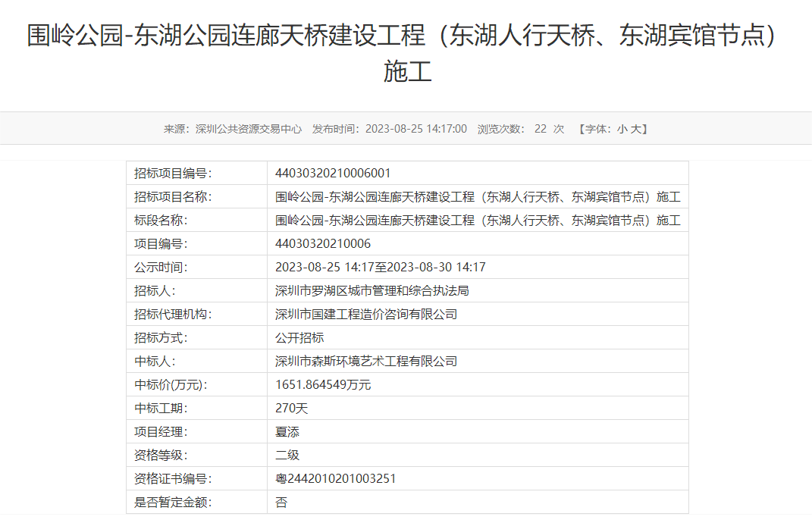
Task: Select the certificate number 粤2442010201003251
Action: (335, 479)
